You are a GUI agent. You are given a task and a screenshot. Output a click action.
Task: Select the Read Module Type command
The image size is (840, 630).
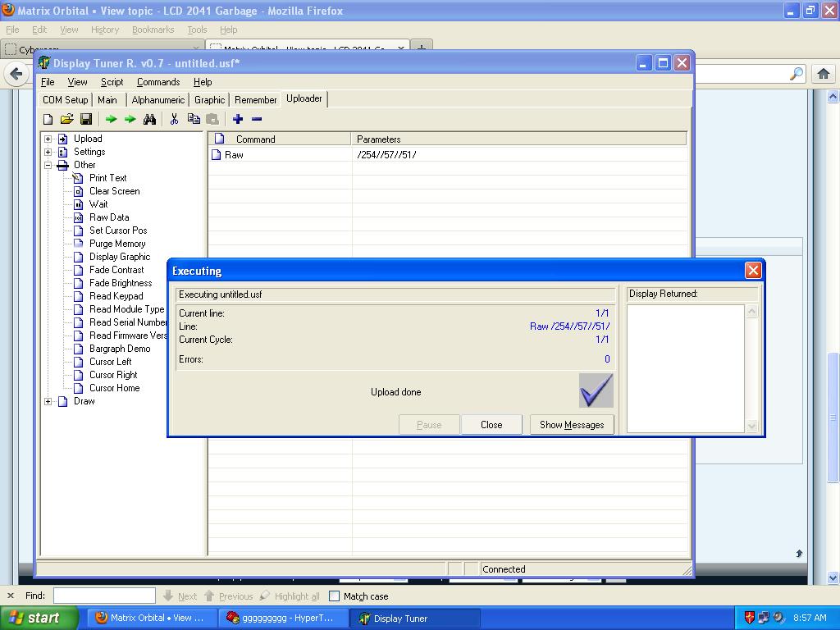click(127, 309)
